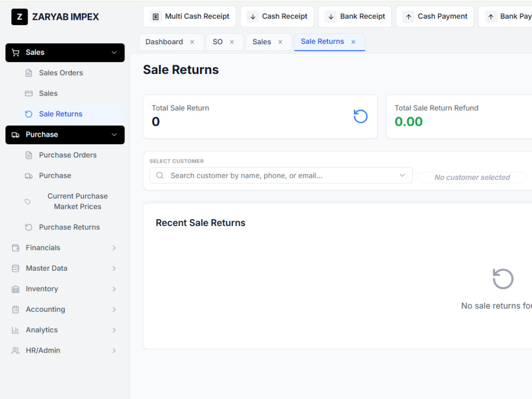Click the search magnifier icon in customer field
532x399 pixels.
pos(160,176)
